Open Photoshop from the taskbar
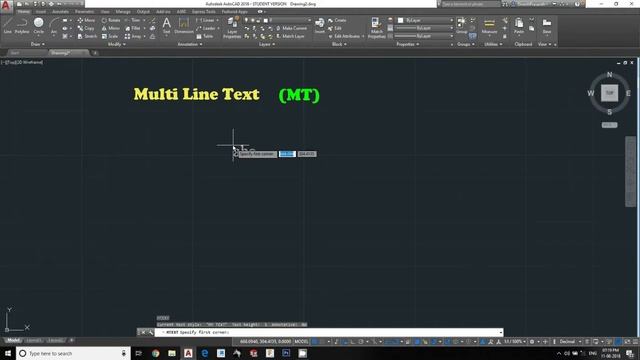This screenshot has width=640, height=360. tap(286, 353)
